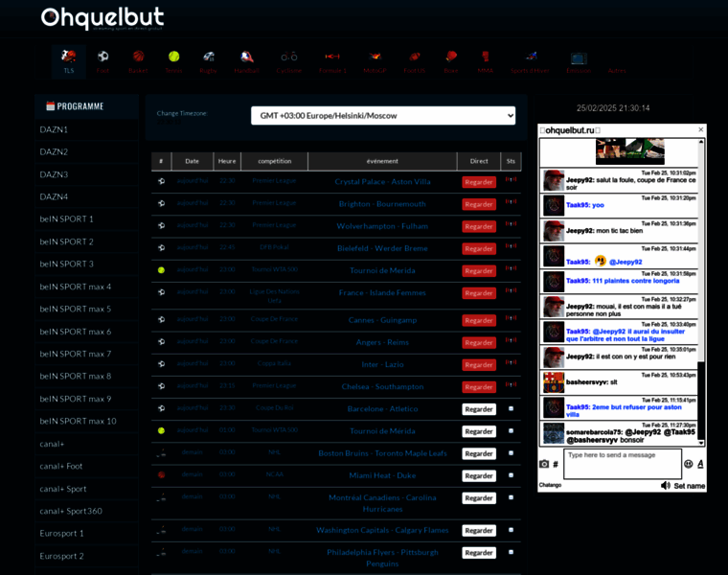Click the live status icon for Angers - Reims
Viewport: 728px width, 575px height.
[x=511, y=340]
